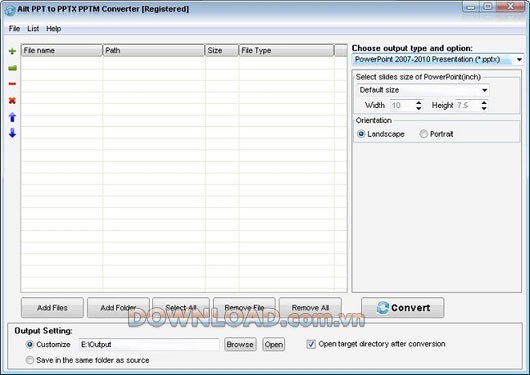
Task: Select Save in the same folder as source
Action: 30,360
